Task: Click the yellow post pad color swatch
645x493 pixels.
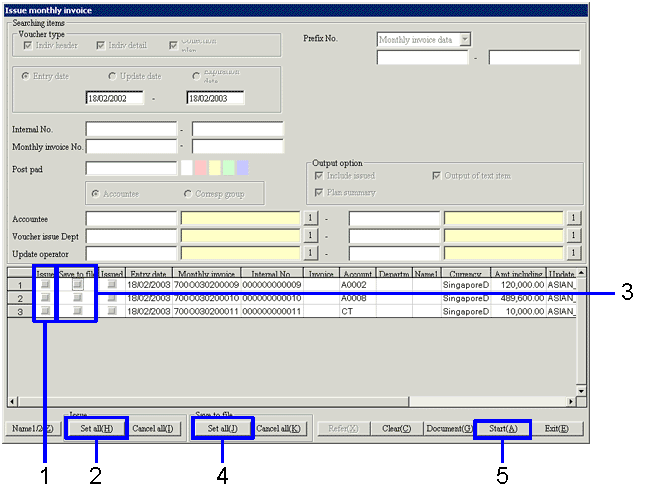Action: tap(215, 168)
